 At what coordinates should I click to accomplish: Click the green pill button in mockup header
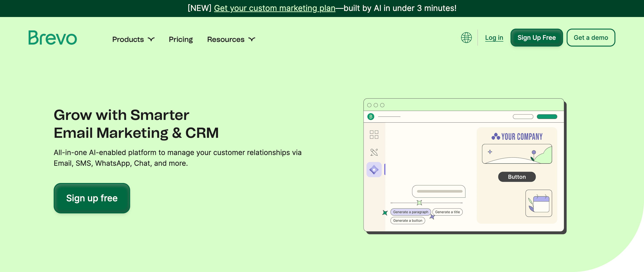tap(547, 117)
